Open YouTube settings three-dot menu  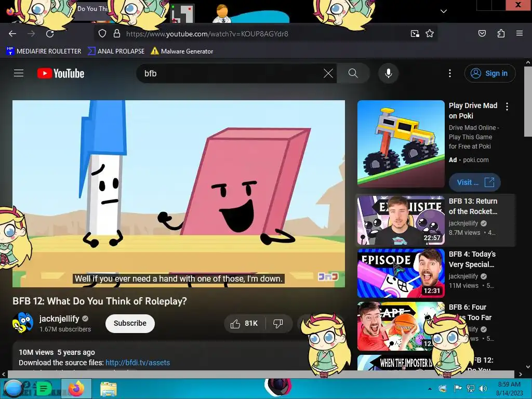pos(450,73)
